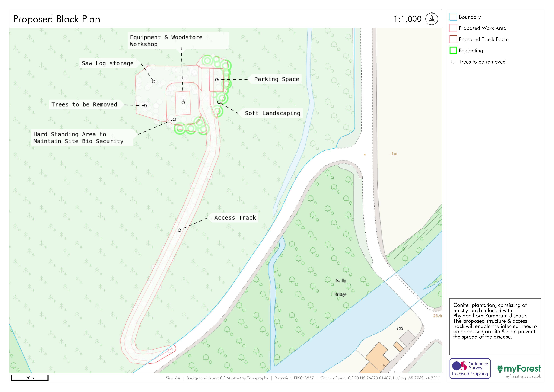Click the 'Centre of map' coordinates text
Screen dimensions: 554x392
[x=380, y=378]
